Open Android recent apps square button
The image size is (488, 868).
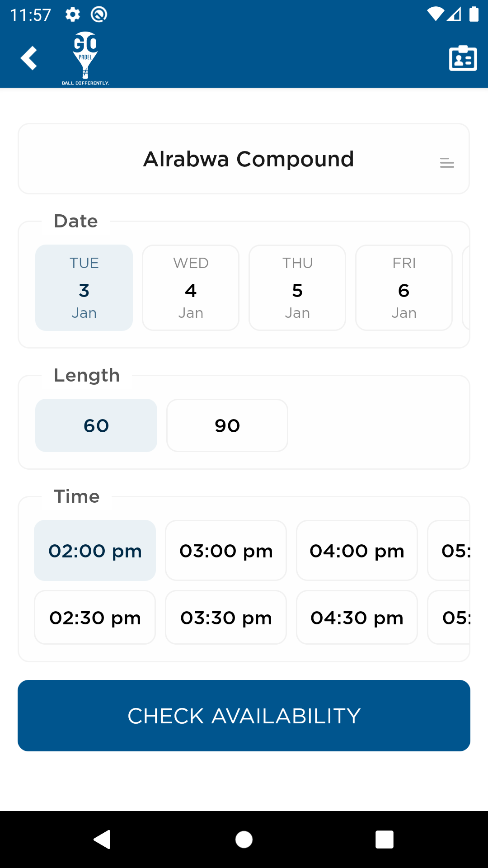(x=384, y=840)
